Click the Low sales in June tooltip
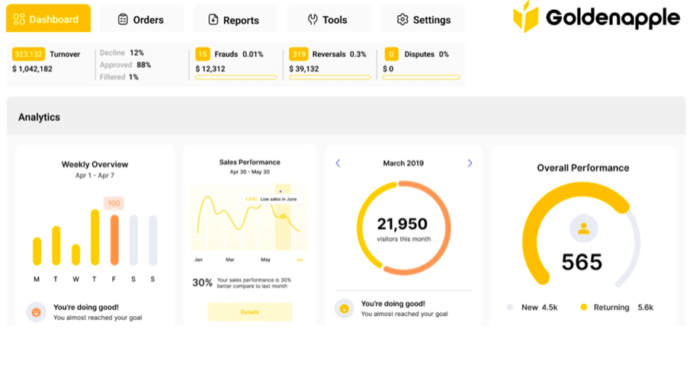696x374 pixels. (x=273, y=199)
